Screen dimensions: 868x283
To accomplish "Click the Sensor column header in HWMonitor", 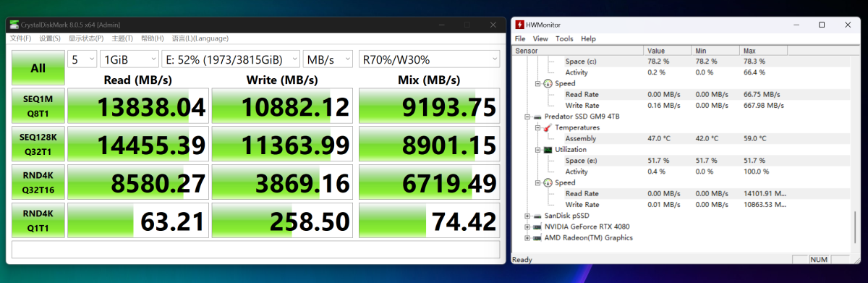I will (578, 51).
